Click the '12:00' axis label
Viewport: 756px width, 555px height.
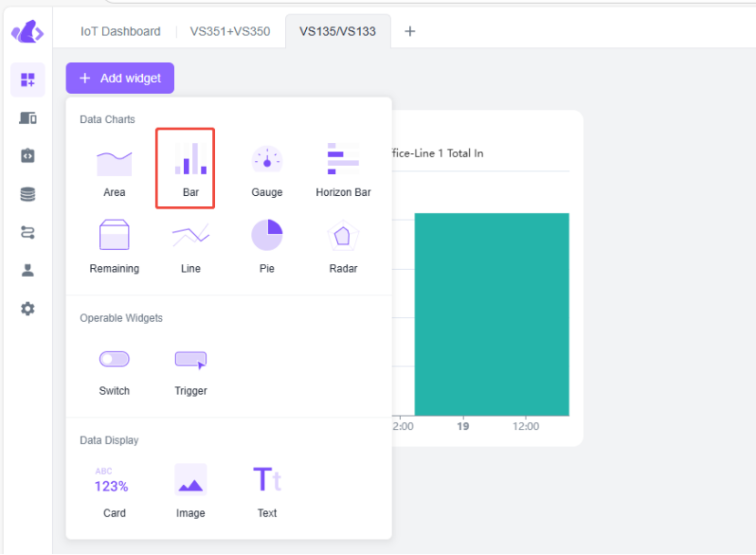pyautogui.click(x=526, y=427)
